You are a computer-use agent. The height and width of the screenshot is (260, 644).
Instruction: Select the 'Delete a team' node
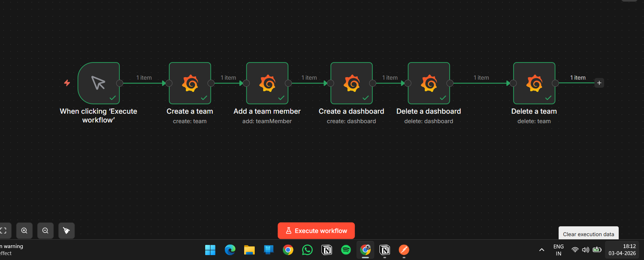534,83
